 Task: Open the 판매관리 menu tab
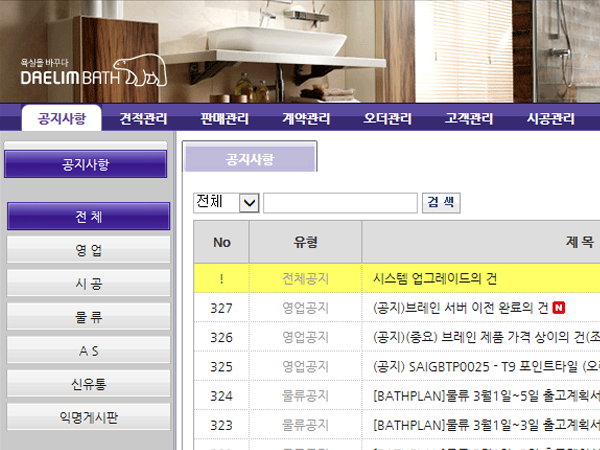coord(225,118)
